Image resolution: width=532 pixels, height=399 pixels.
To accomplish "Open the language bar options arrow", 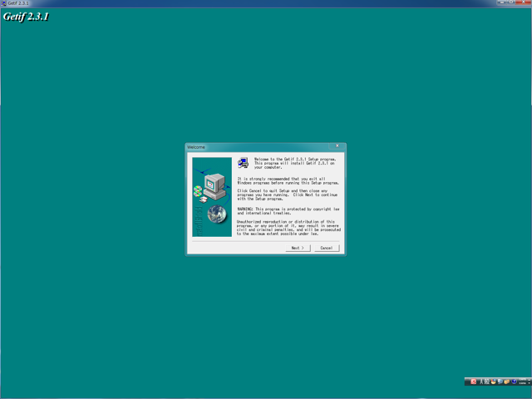I will (529, 383).
